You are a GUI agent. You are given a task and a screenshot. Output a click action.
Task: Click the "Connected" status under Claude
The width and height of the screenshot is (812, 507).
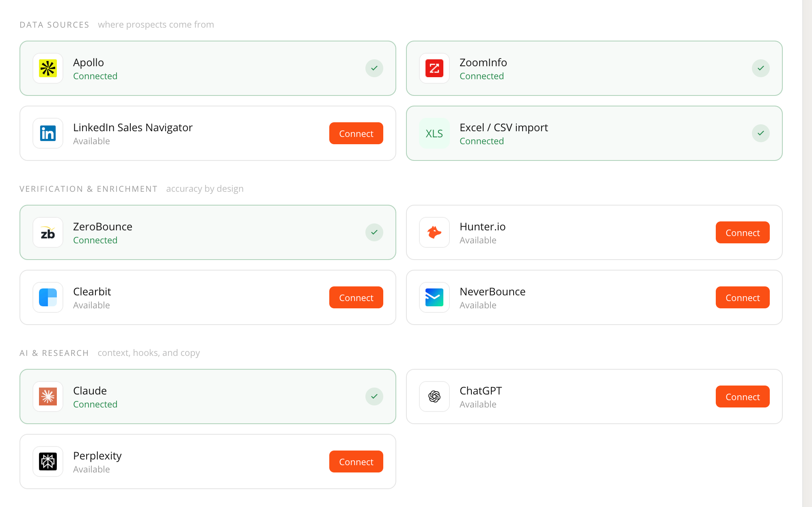click(95, 405)
